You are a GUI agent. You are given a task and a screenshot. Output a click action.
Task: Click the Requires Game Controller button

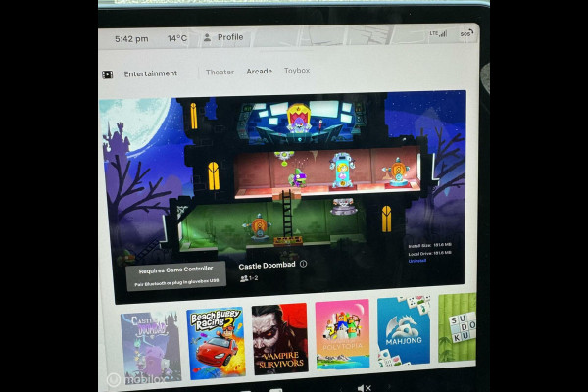[175, 275]
